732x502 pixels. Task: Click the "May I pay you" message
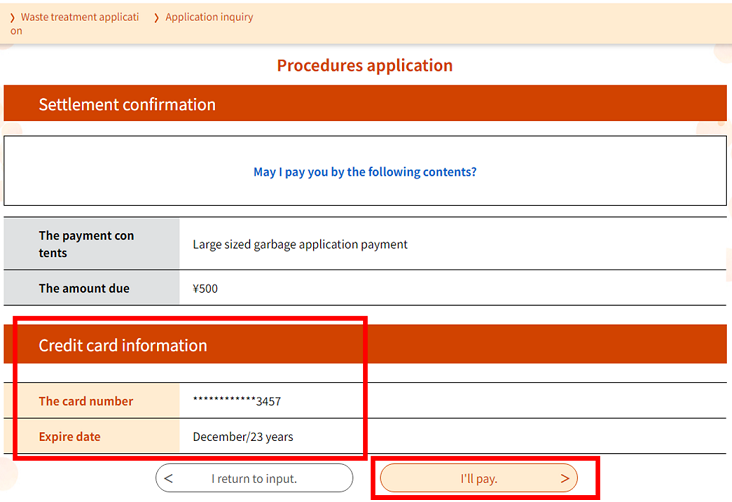[x=365, y=172]
